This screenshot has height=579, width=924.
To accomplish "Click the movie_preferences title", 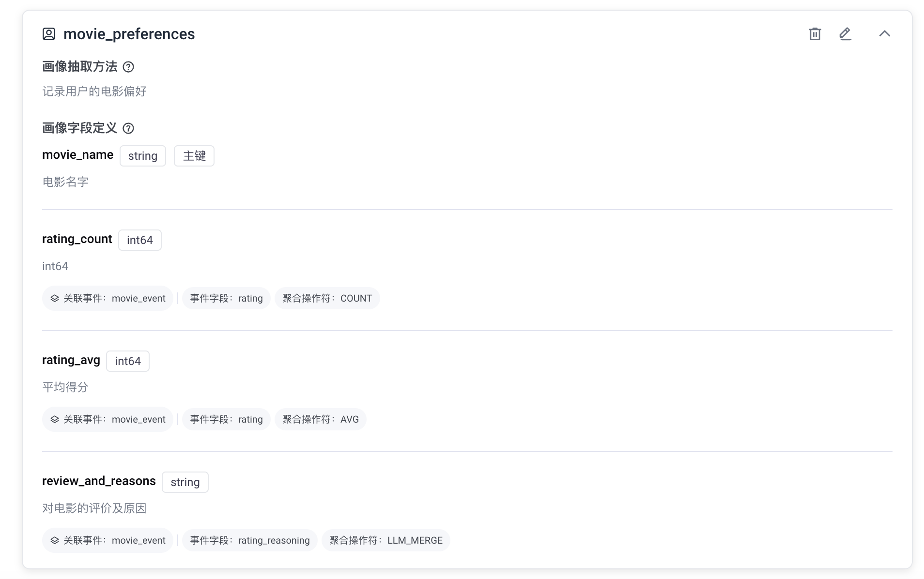I will [129, 34].
